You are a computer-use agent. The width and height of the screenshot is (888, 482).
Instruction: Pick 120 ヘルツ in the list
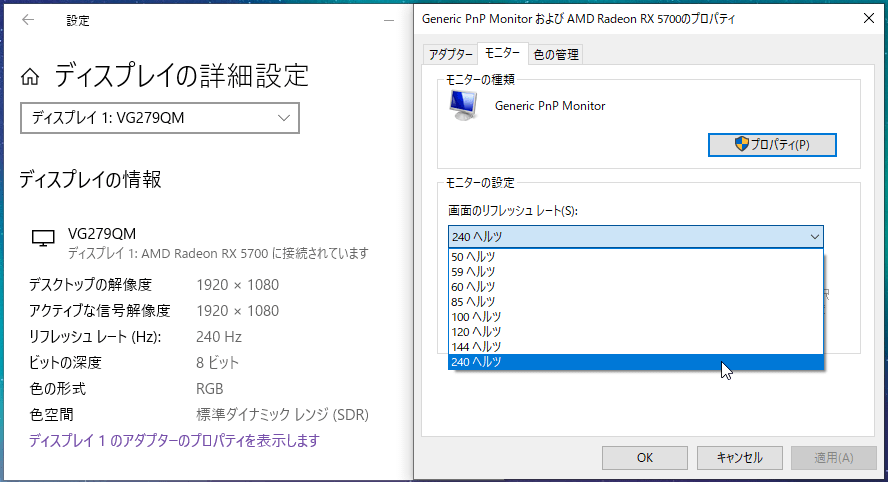(x=635, y=332)
